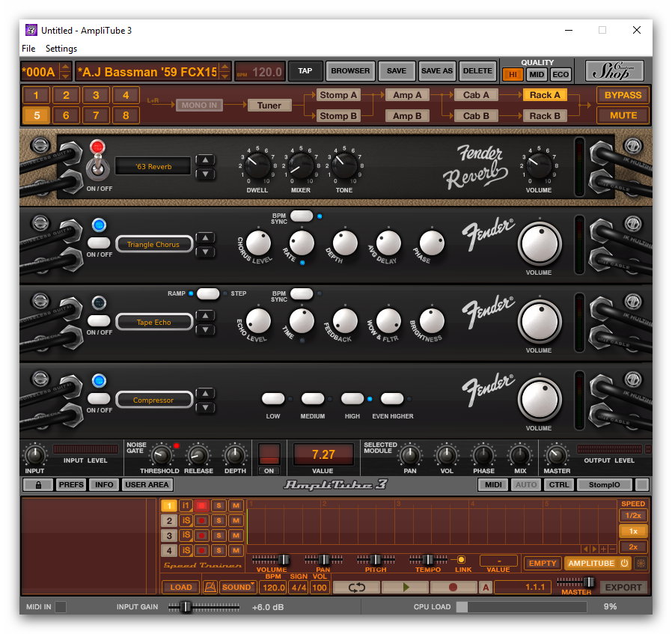Arm track 1 record button
This screenshot has height=634, width=672.
click(201, 506)
